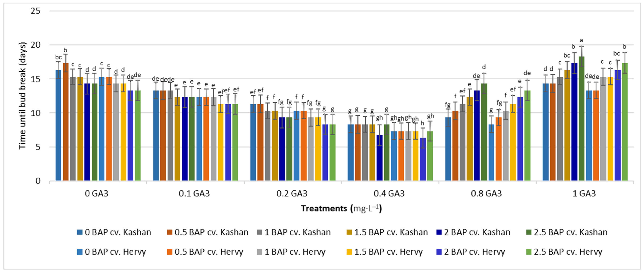Click the 1.5 BAP cv. Kashan legend swatch
This screenshot has width=644, height=272.
coord(349,232)
